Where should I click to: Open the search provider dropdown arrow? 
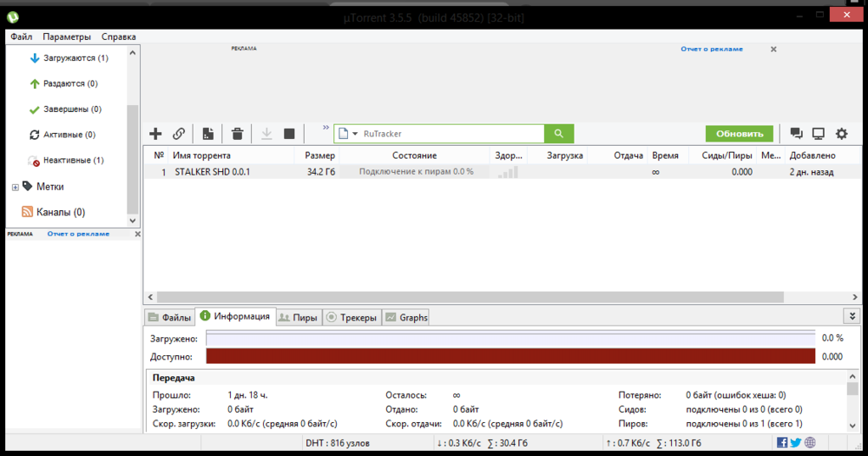[x=355, y=134]
